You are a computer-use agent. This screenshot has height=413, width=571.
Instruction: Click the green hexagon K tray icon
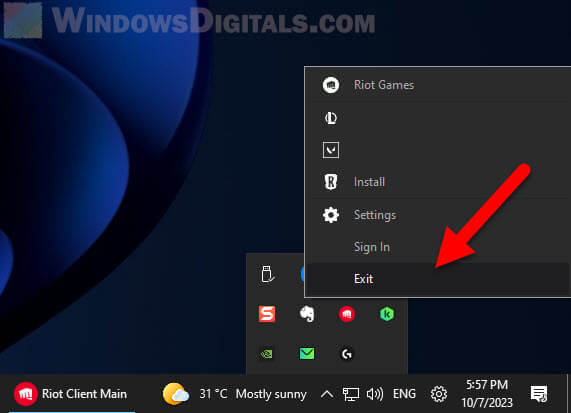387,314
